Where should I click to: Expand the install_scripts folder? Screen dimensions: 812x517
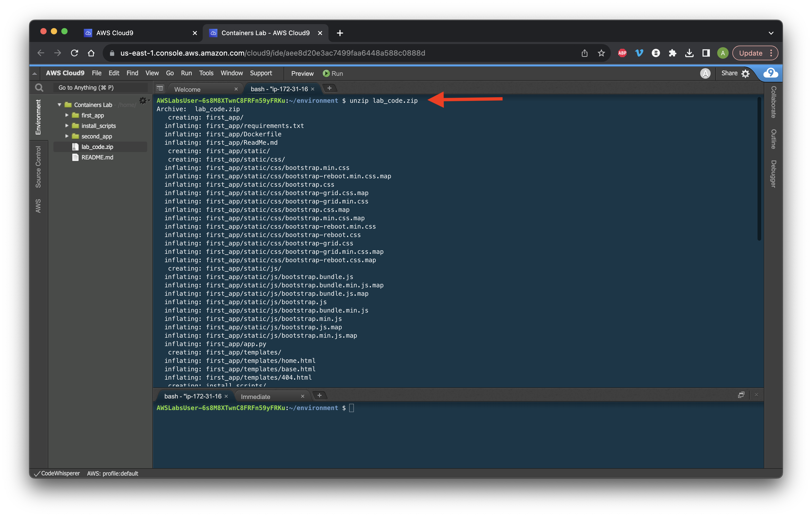pos(67,126)
